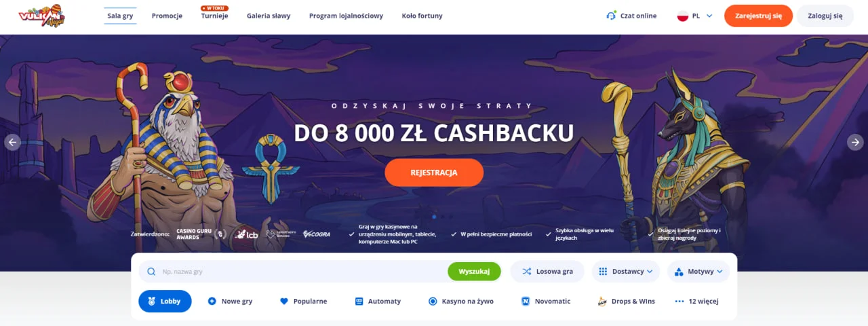Click the Zaloguj się button

pos(825,16)
